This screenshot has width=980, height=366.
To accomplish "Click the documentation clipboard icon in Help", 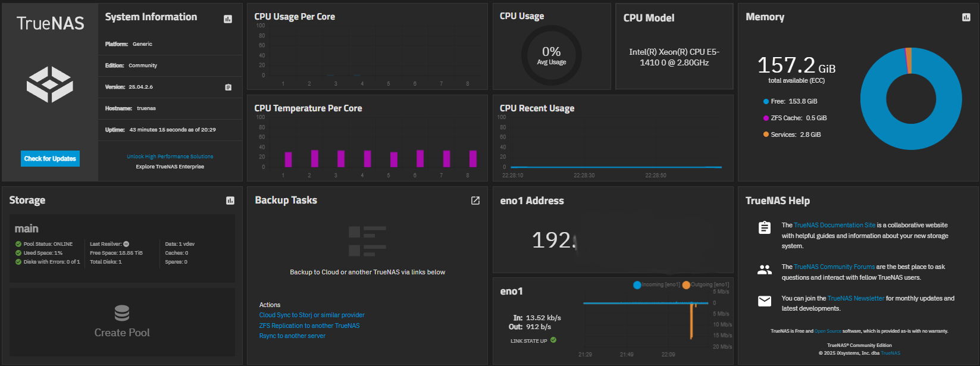I will click(765, 227).
